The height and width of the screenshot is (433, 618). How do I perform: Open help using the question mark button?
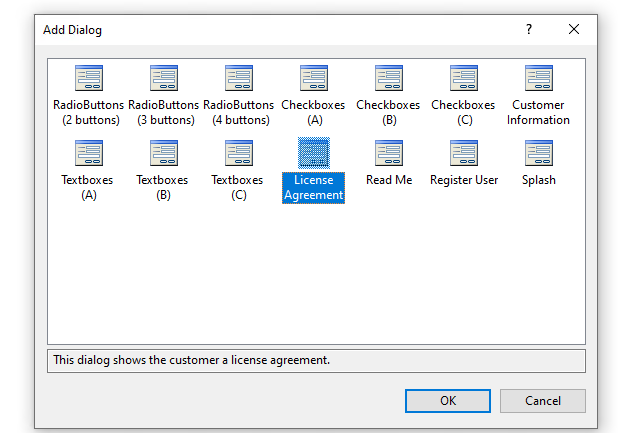point(529,29)
